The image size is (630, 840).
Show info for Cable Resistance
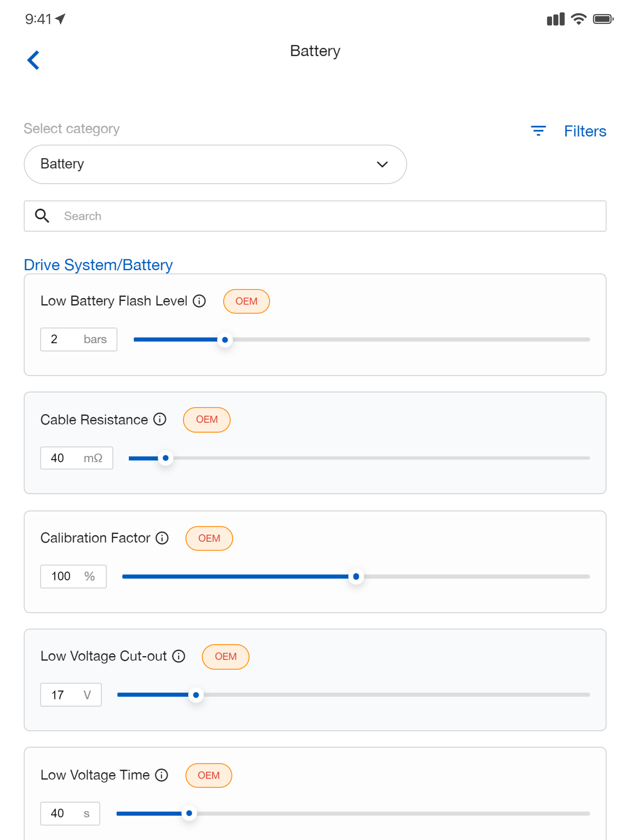pos(160,419)
